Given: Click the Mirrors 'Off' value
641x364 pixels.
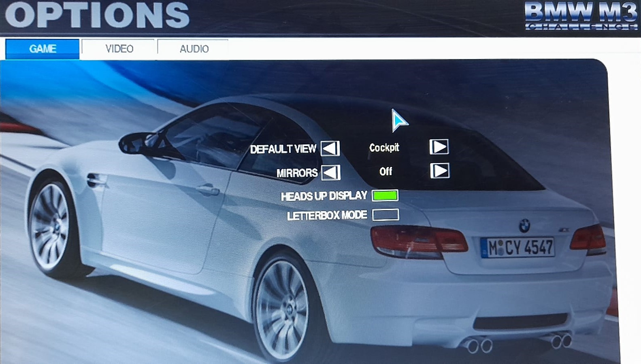Looking at the screenshot, I should (386, 171).
